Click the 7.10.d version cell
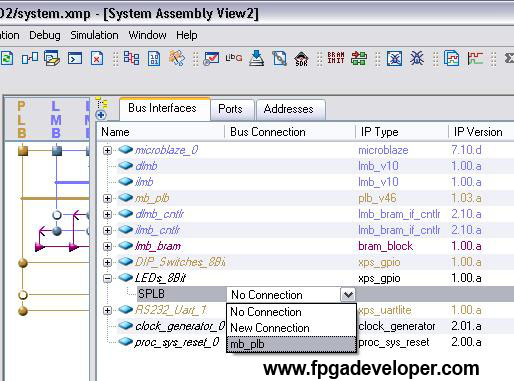This screenshot has width=514, height=381. [x=466, y=150]
